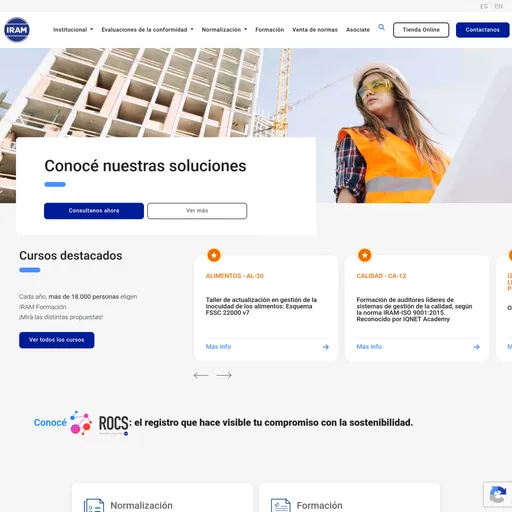Click the IRAM logo
Viewport: 512px width, 512px height.
(17, 30)
